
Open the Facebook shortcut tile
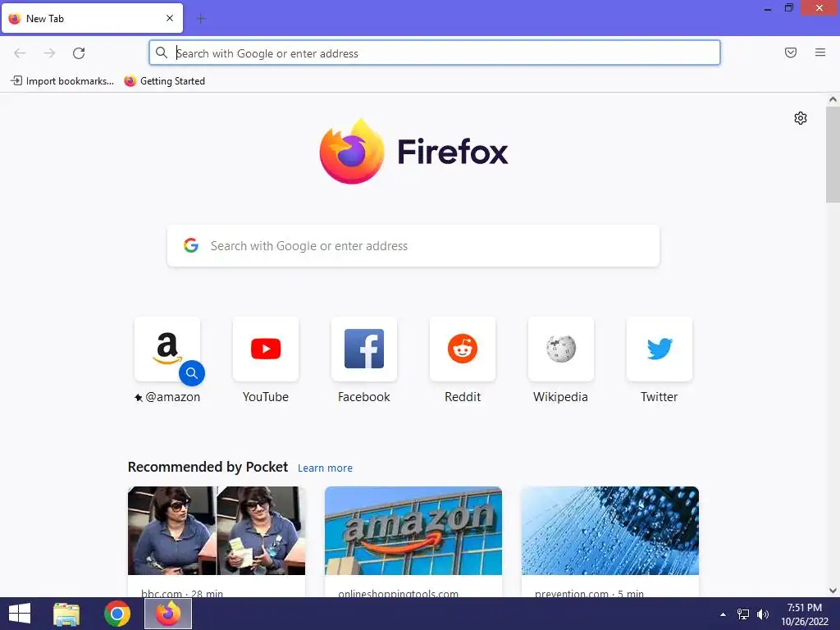pos(364,349)
